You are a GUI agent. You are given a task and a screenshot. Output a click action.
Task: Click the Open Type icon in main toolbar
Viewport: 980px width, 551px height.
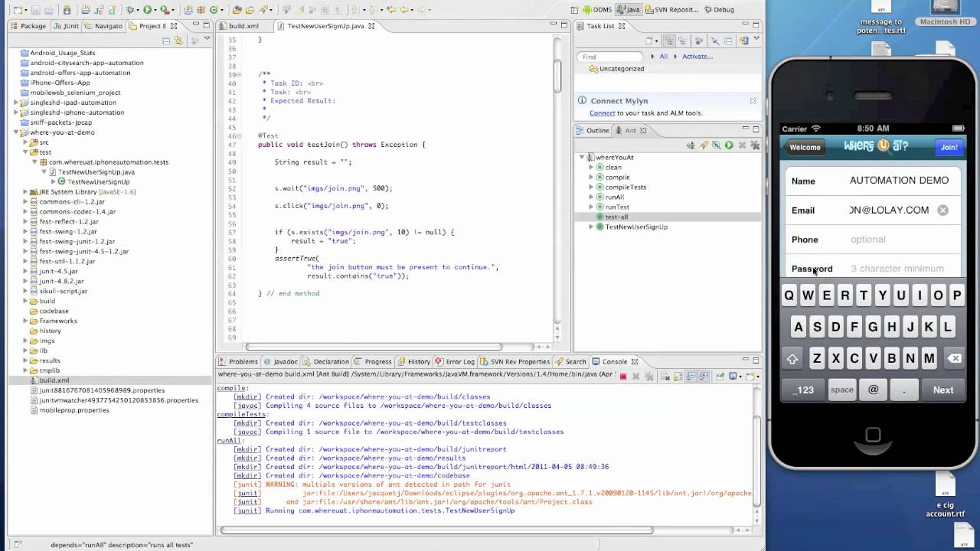click(237, 10)
